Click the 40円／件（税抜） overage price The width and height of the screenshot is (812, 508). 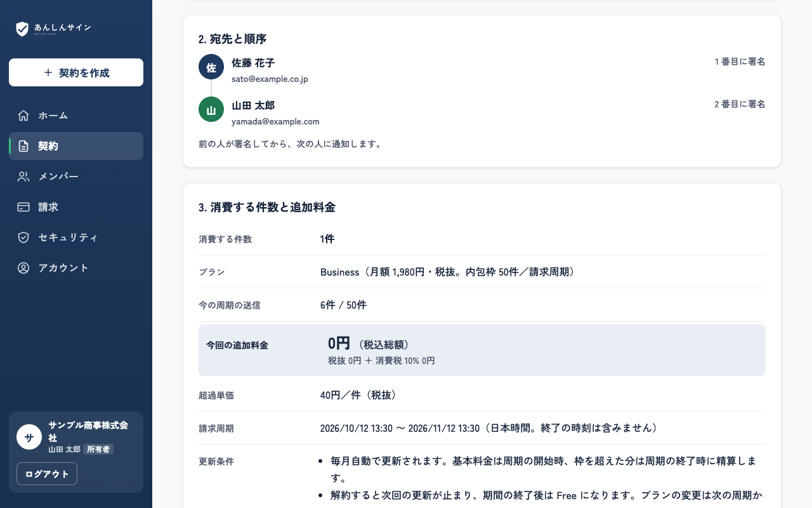[358, 395]
